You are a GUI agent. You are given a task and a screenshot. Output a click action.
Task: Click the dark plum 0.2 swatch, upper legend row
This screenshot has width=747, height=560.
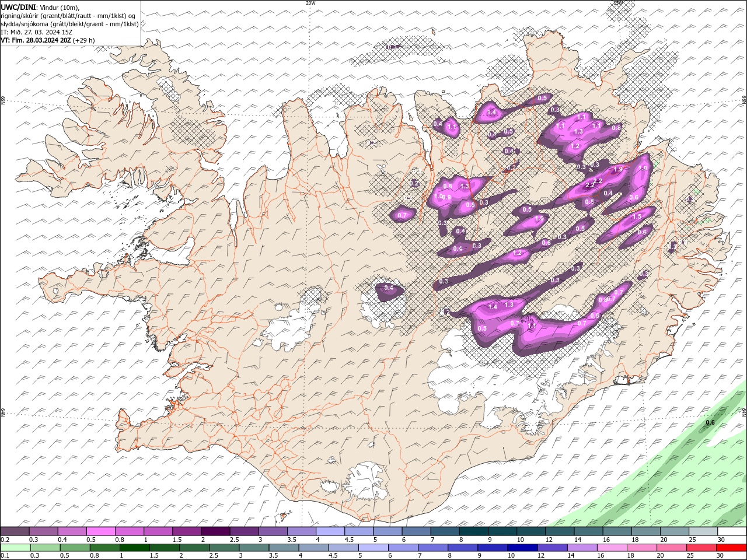tap(15, 531)
